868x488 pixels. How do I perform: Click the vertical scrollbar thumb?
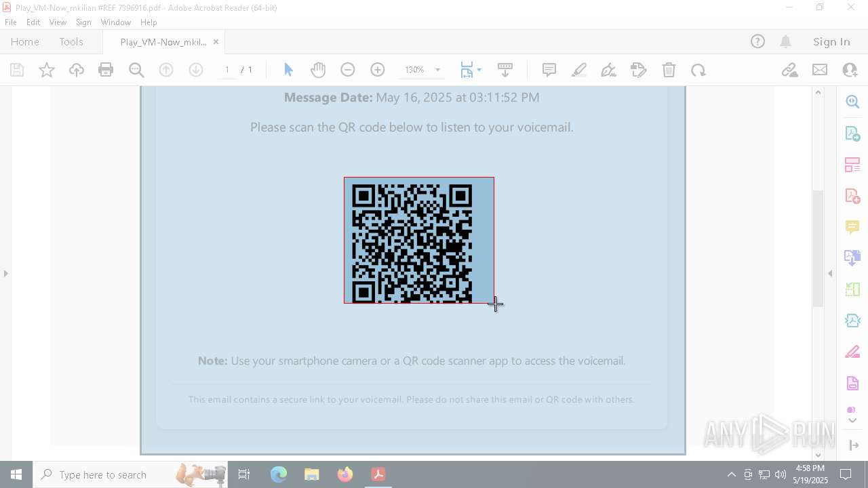click(818, 249)
